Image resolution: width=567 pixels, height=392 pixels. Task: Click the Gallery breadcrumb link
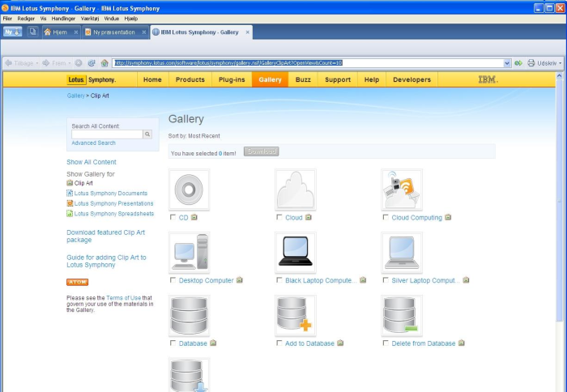75,96
